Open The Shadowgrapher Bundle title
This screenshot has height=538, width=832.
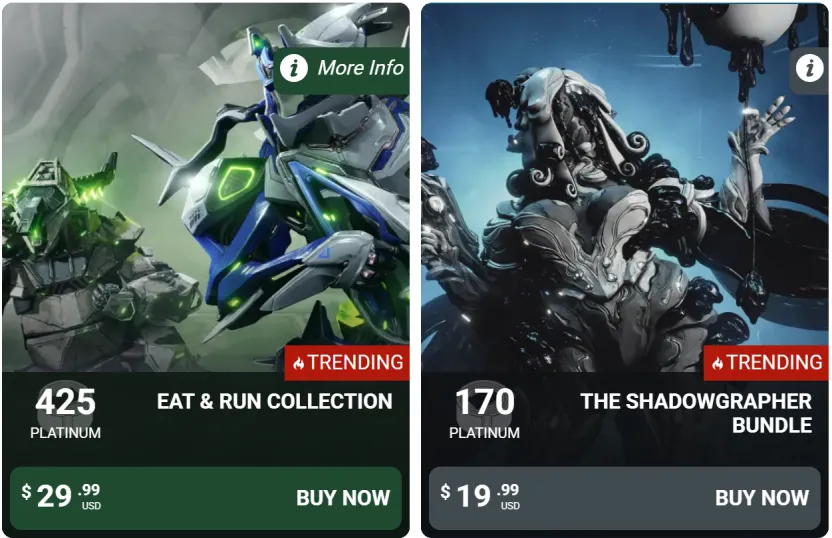coord(696,413)
